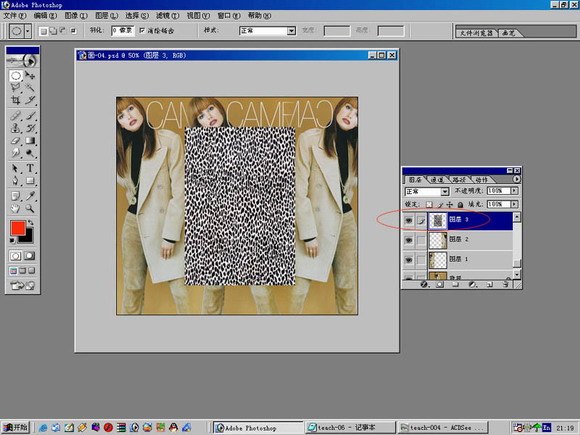Switch to Quick Mask mode

click(30, 256)
